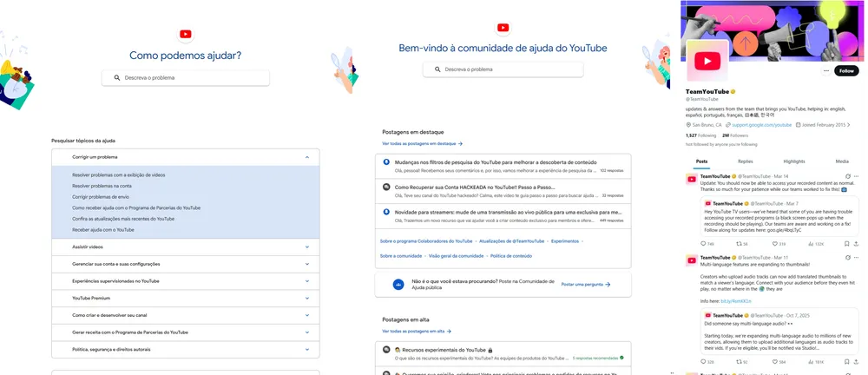Click the author avatar on 'Mudanças nos filtros' post

pos(386,162)
